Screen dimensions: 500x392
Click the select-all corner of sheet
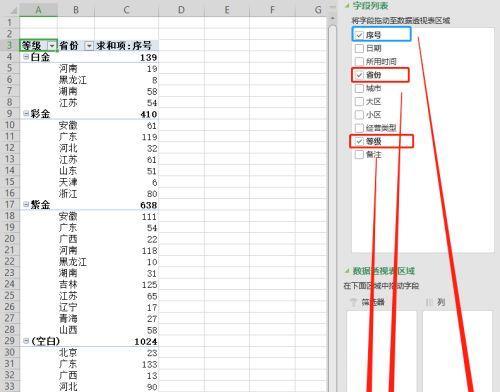pos(10,10)
